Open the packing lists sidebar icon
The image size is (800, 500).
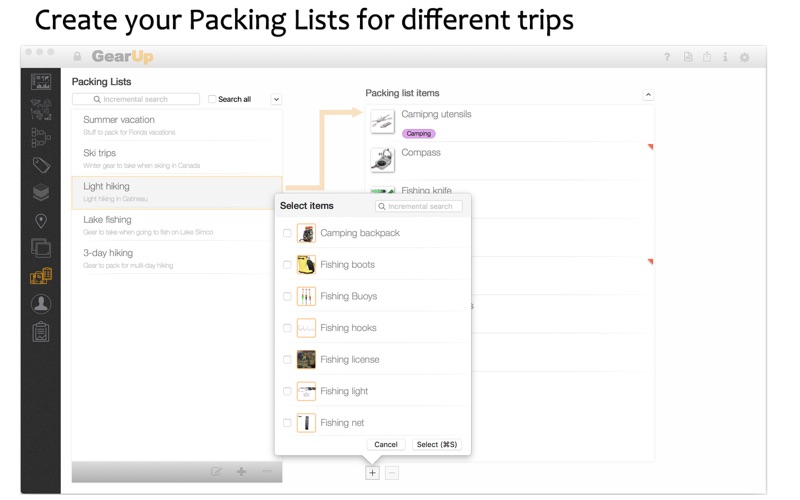(x=41, y=276)
